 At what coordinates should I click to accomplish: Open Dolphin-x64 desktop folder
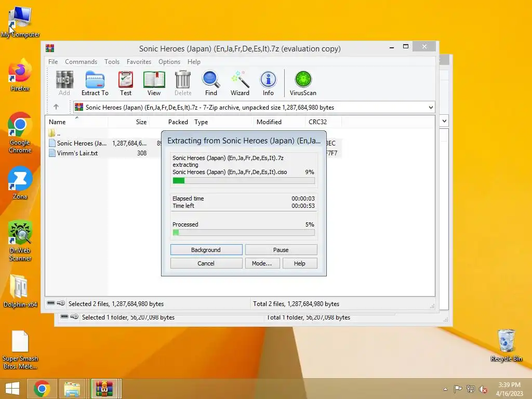click(x=20, y=290)
